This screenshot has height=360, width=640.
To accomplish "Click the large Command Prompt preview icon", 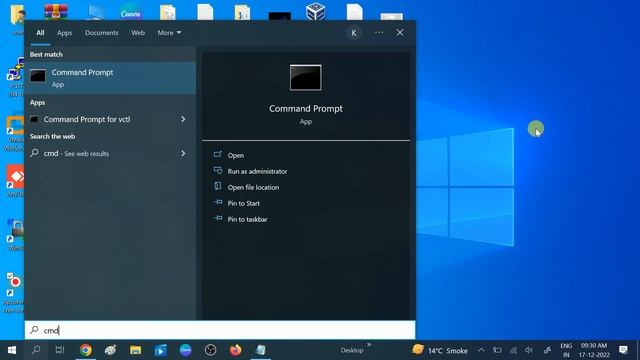I will click(306, 78).
